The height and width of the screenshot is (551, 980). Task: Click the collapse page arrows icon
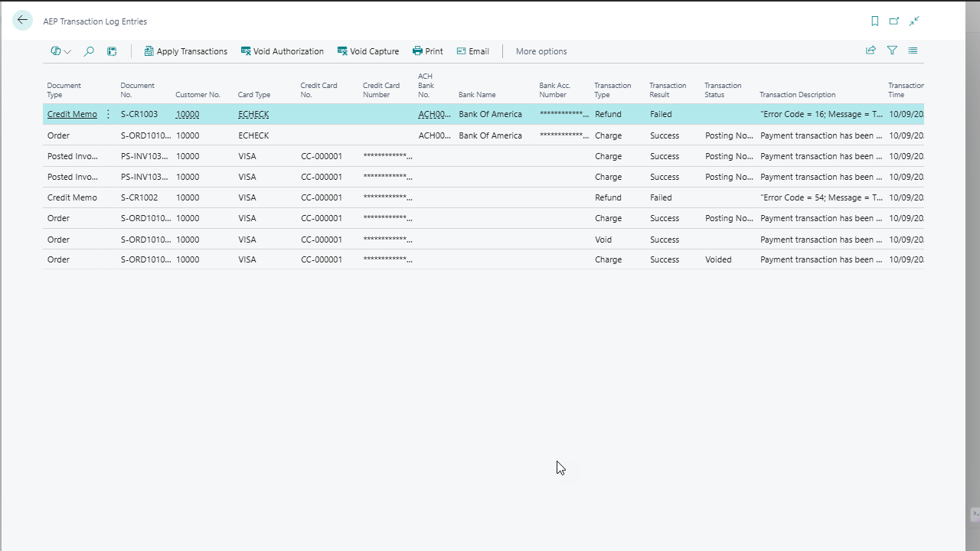[x=914, y=21]
